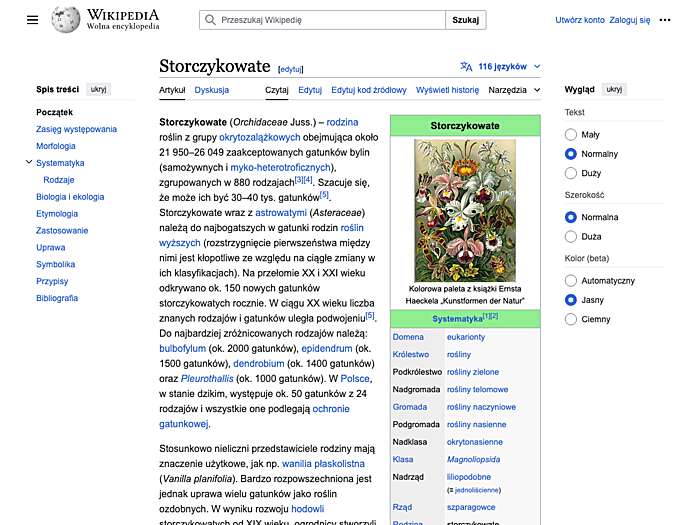
Task: Click Magnoliopsida in the infobox
Action: 473,459
